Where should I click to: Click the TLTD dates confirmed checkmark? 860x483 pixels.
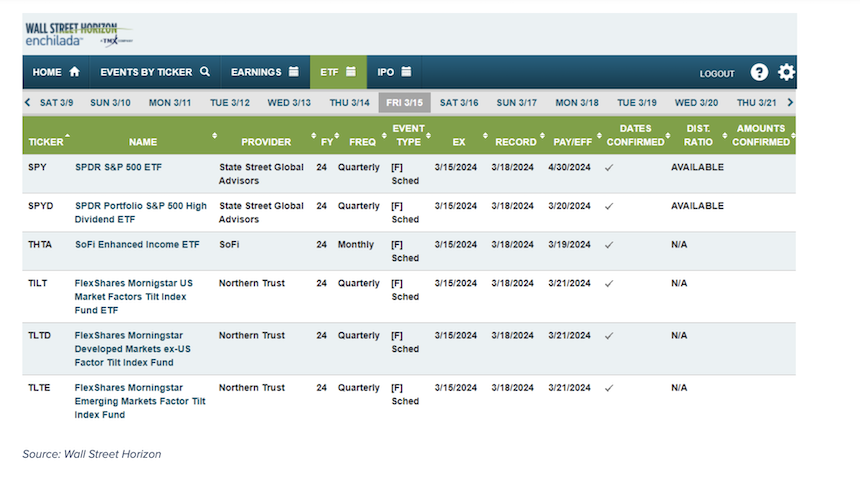[x=609, y=336]
